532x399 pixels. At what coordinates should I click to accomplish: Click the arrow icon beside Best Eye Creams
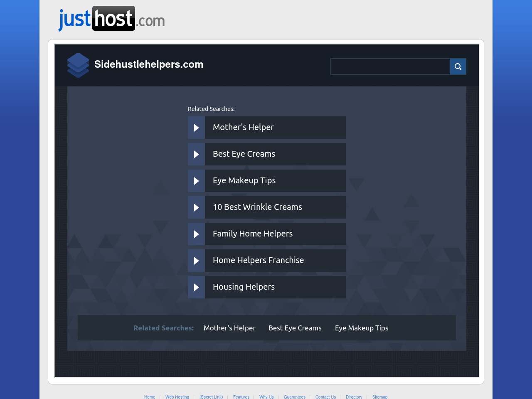pos(196,154)
